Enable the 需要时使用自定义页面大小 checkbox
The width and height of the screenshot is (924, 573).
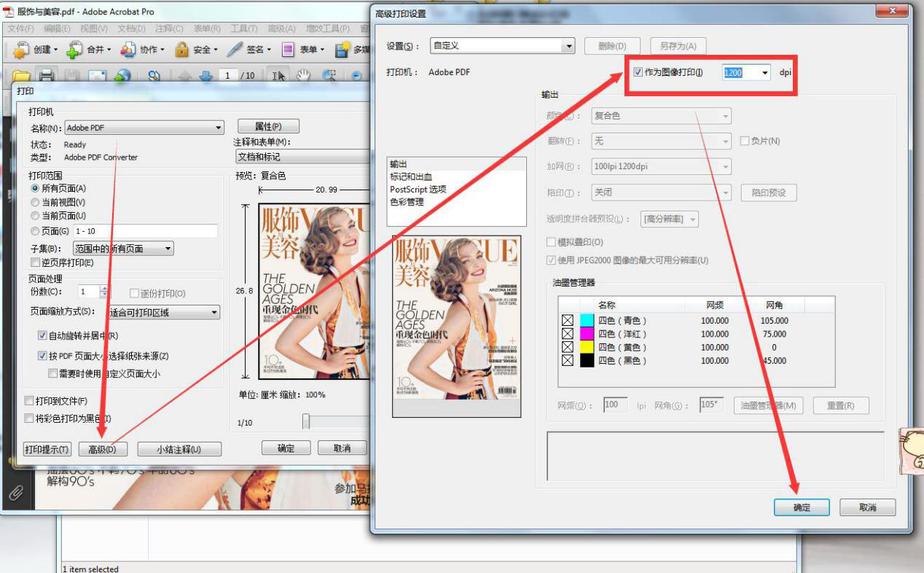point(52,373)
